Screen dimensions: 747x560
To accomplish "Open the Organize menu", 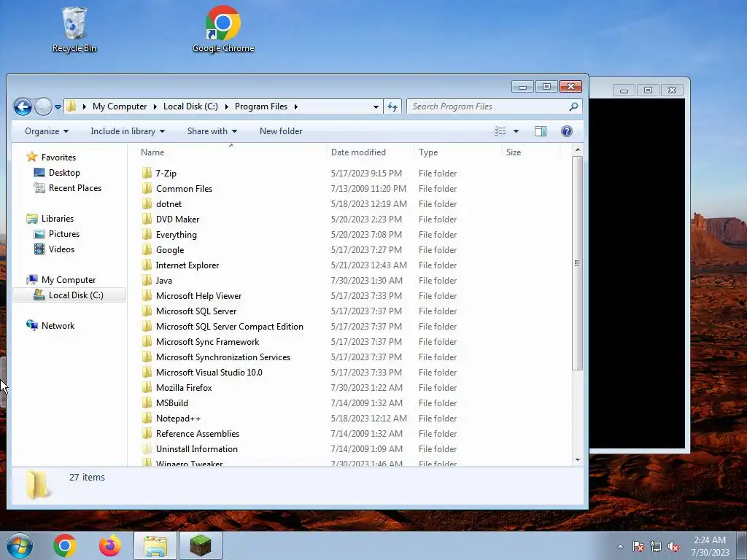I will click(x=47, y=131).
